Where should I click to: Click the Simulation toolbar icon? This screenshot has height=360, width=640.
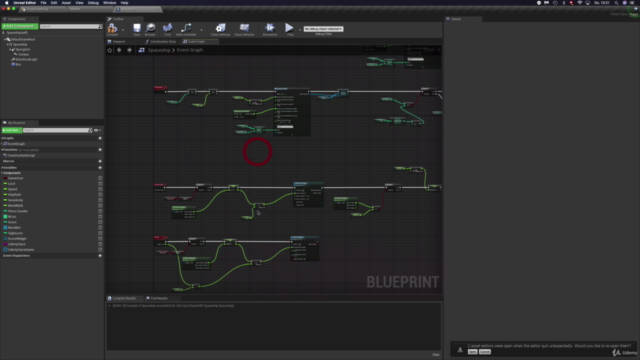(270, 28)
